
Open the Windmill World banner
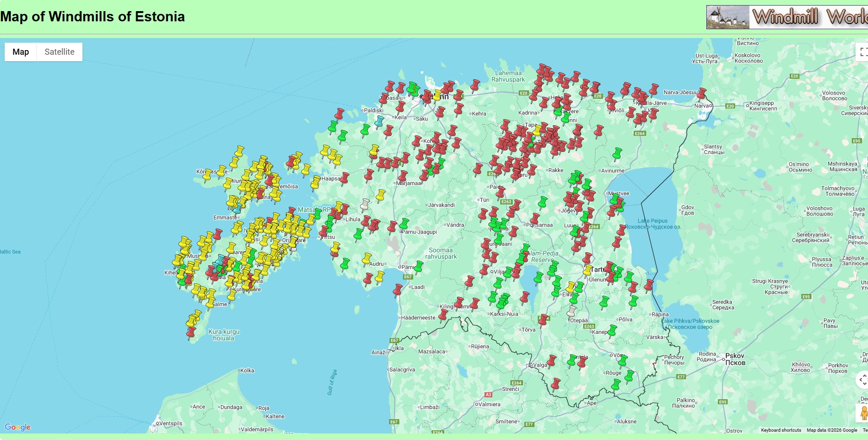(786, 17)
